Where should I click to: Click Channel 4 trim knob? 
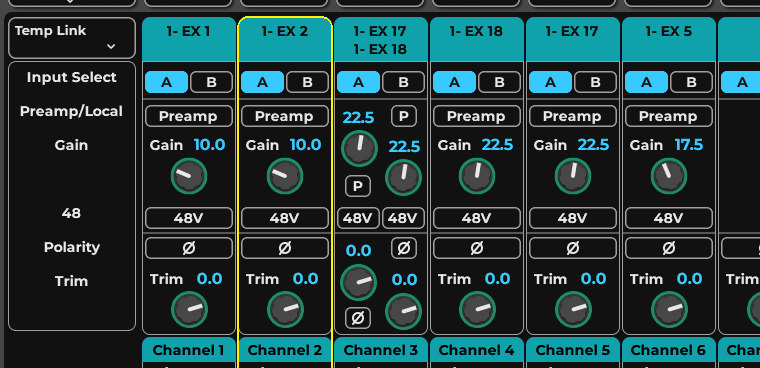(477, 309)
